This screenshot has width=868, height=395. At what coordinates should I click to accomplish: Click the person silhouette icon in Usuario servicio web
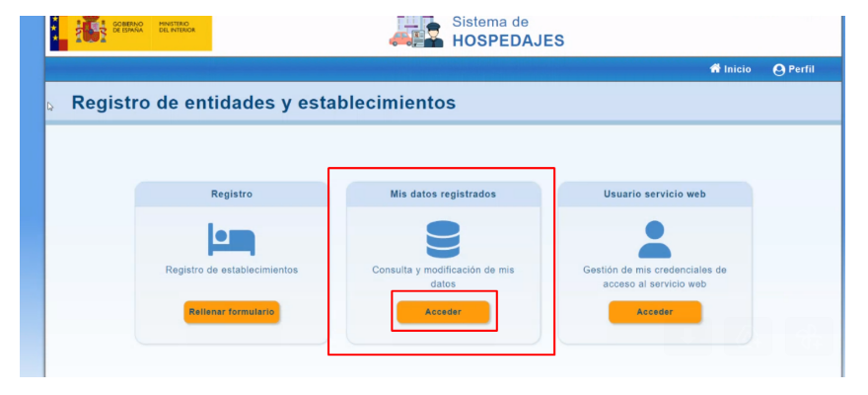click(x=655, y=239)
